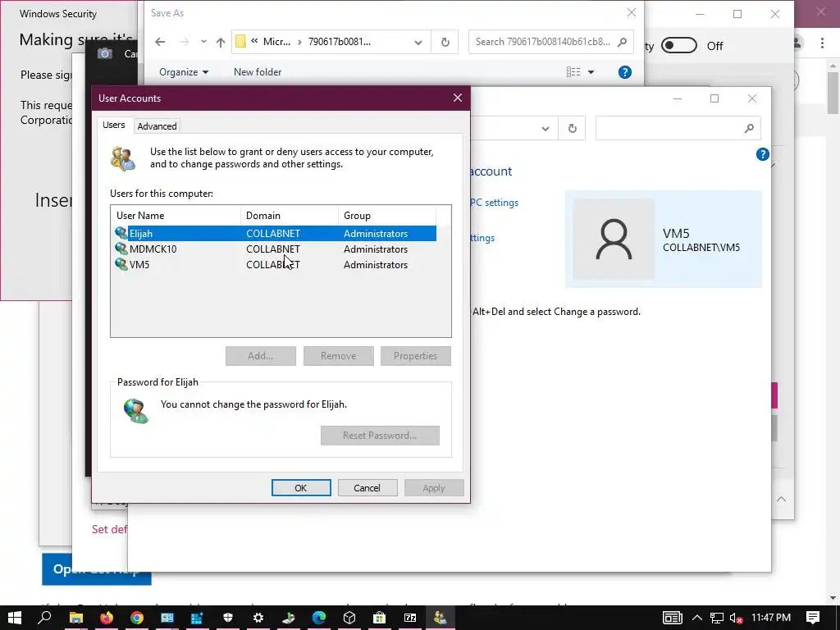Click the Reset Password... button
The height and width of the screenshot is (630, 840).
click(380, 436)
